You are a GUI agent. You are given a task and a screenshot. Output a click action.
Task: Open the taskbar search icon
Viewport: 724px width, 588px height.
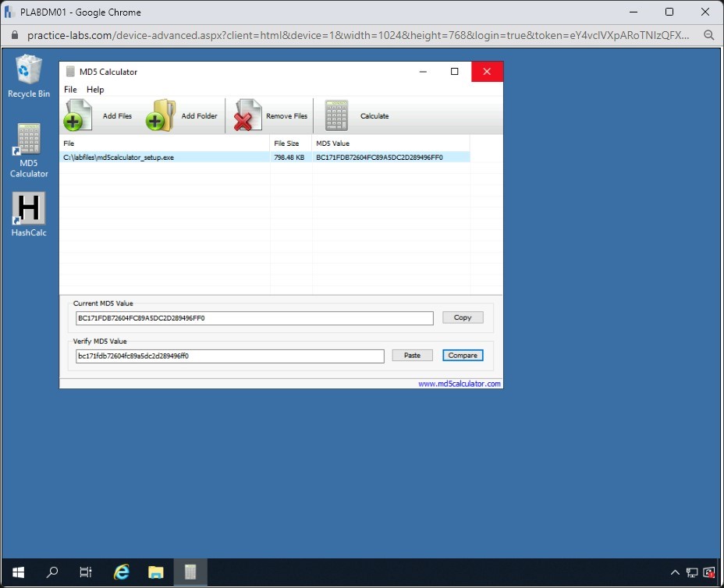pyautogui.click(x=52, y=572)
